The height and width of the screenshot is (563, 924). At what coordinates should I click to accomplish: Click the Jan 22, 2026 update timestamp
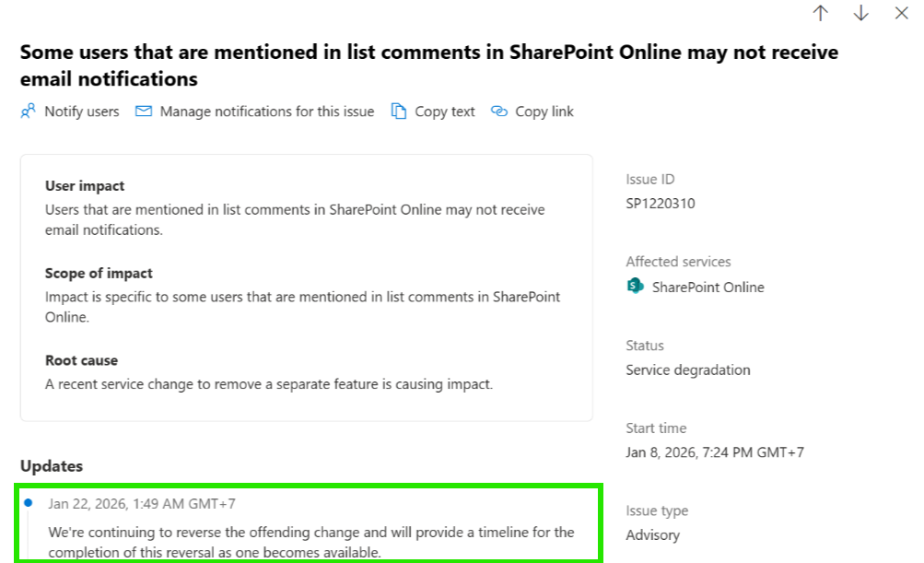coord(142,503)
